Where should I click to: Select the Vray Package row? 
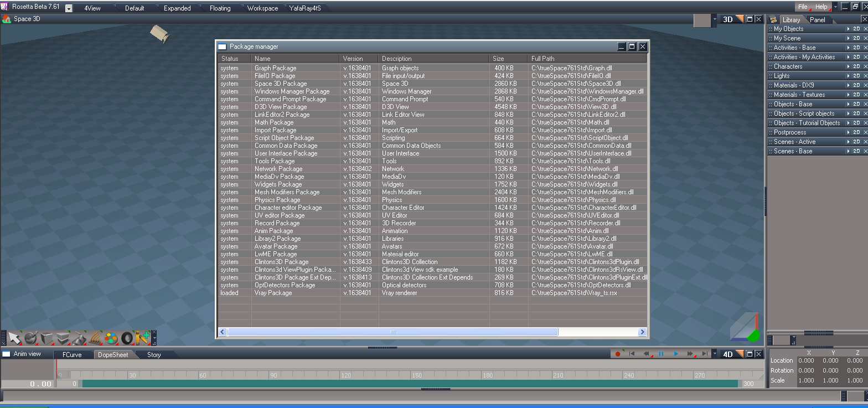pos(432,293)
